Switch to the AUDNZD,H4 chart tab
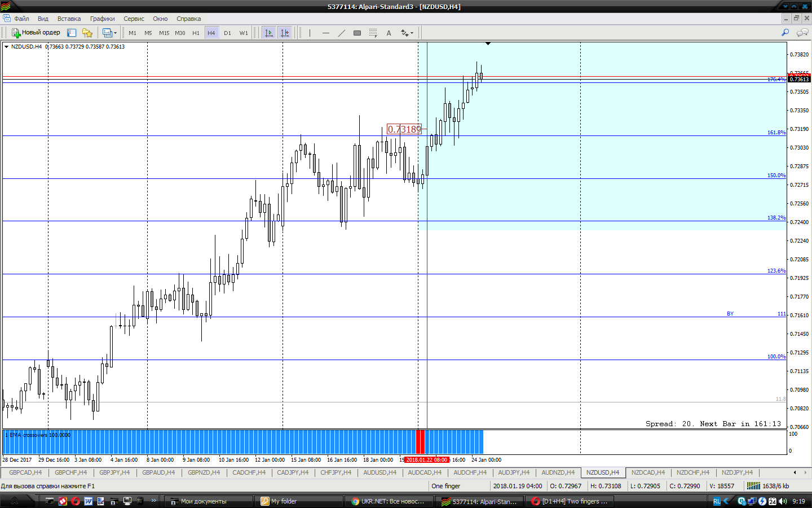812x508 pixels. [x=558, y=472]
